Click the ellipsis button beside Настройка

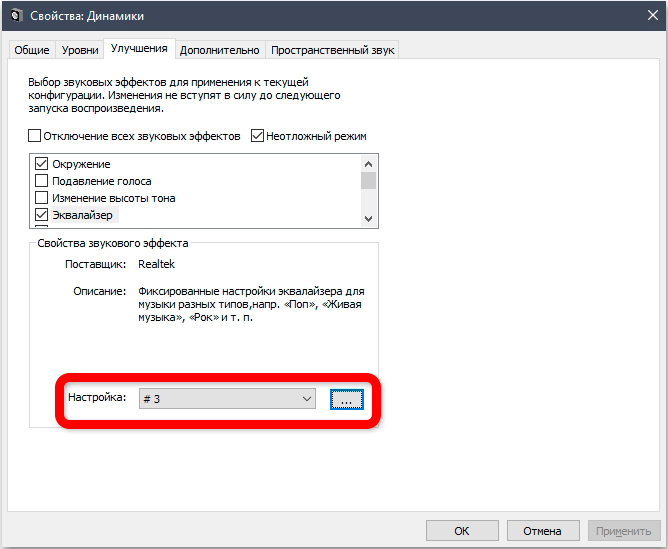[x=347, y=400]
